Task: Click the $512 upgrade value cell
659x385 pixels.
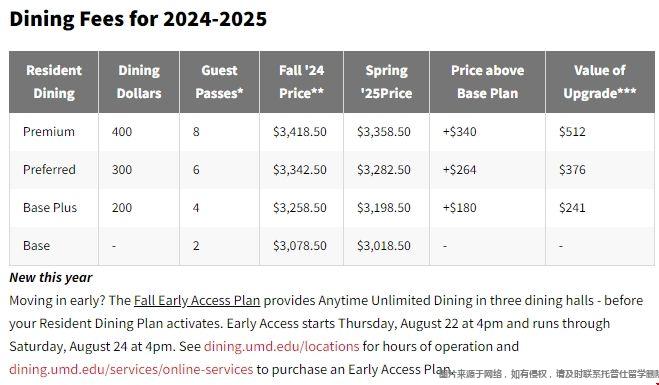Action: (572, 132)
